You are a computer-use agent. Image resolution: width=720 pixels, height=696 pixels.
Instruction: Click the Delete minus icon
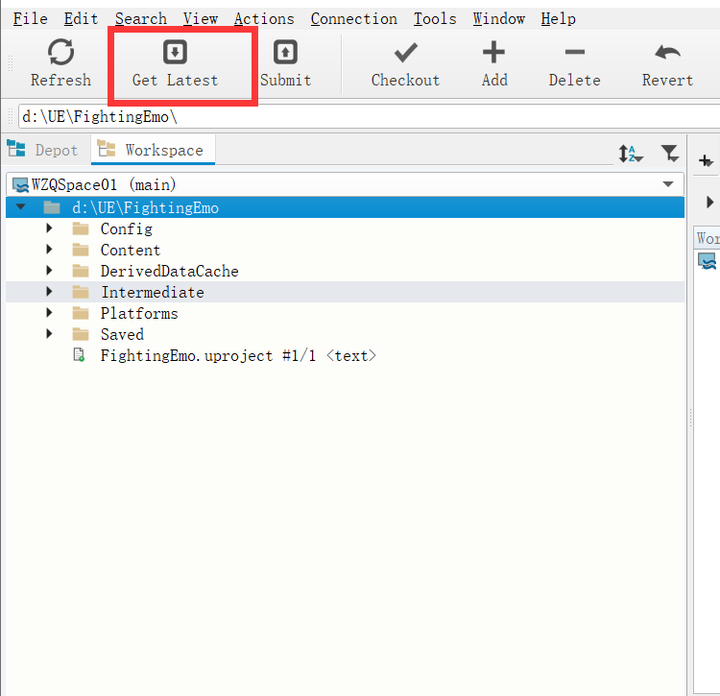574,52
